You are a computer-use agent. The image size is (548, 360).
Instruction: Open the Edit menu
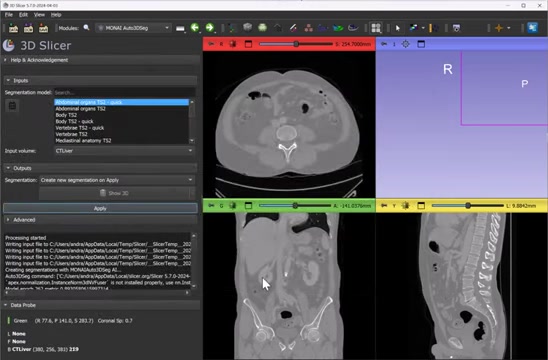pos(23,15)
